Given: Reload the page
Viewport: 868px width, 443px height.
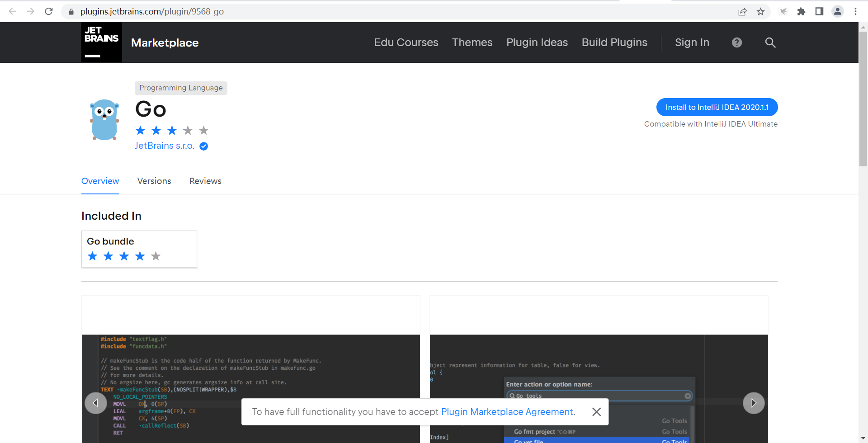Looking at the screenshot, I should [x=49, y=11].
